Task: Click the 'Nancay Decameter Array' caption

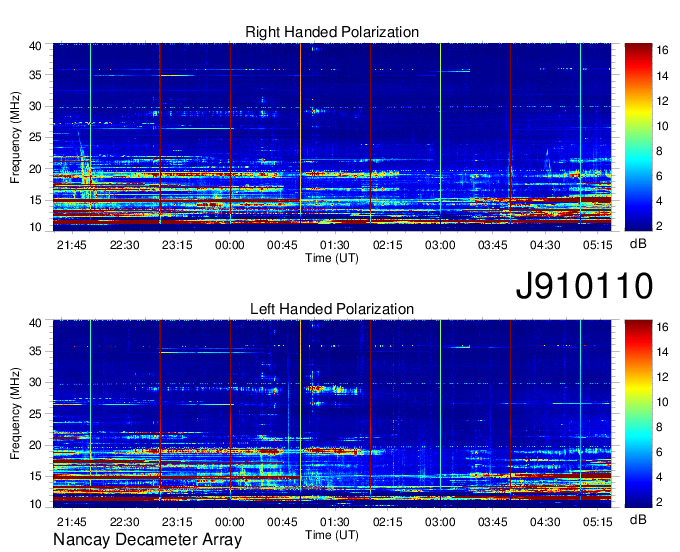Action: coord(147,539)
